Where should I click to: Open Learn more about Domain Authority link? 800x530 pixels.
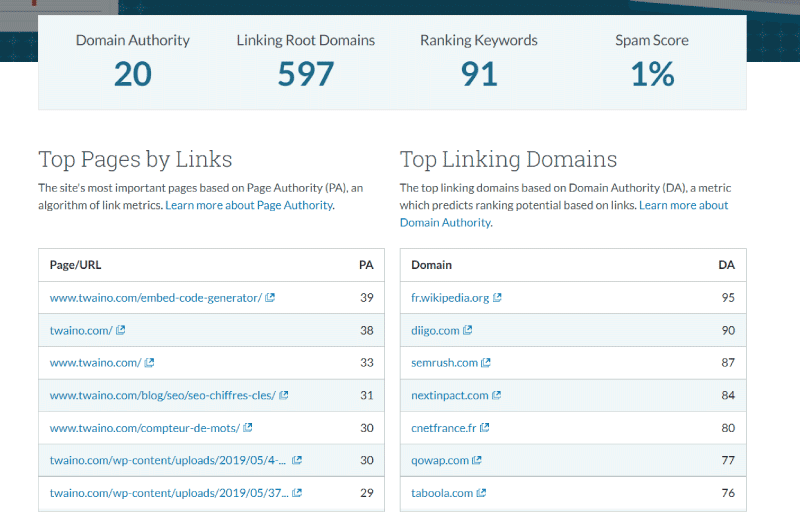pyautogui.click(x=684, y=205)
